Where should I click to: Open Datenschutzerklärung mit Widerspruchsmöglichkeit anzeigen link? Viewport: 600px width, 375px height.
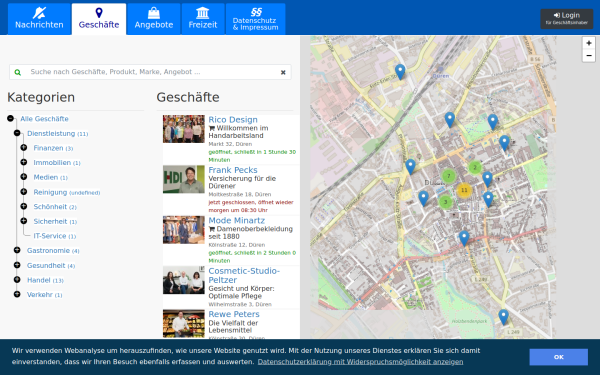coord(360,362)
